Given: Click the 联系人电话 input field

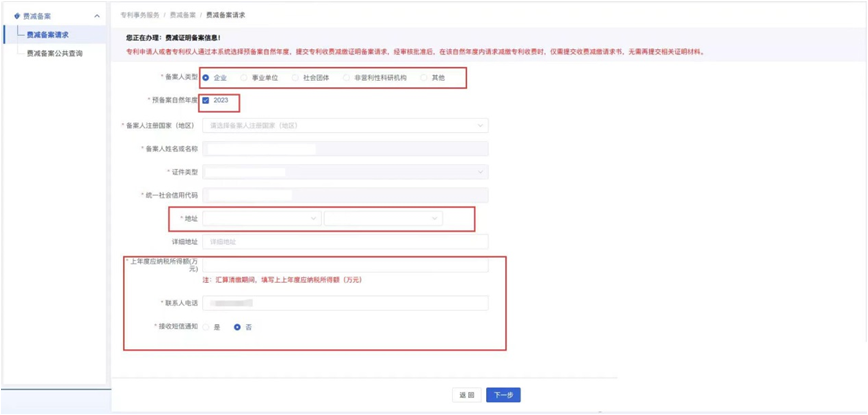Looking at the screenshot, I should tap(345, 303).
